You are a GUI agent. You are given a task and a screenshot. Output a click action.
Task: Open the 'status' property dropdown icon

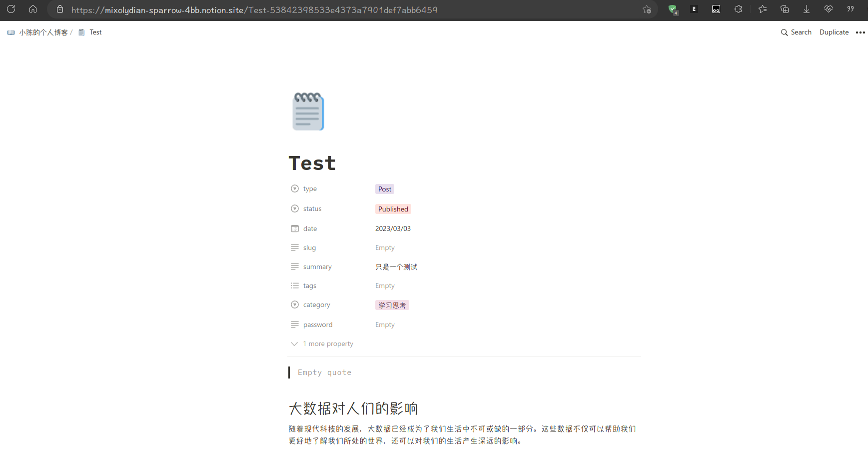tap(295, 208)
